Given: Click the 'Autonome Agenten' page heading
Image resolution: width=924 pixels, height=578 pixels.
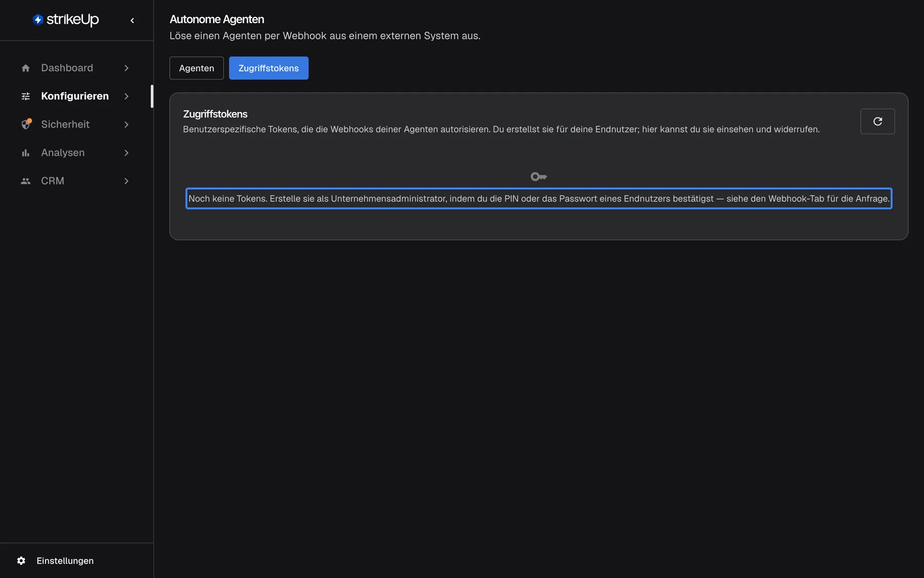Looking at the screenshot, I should point(217,20).
